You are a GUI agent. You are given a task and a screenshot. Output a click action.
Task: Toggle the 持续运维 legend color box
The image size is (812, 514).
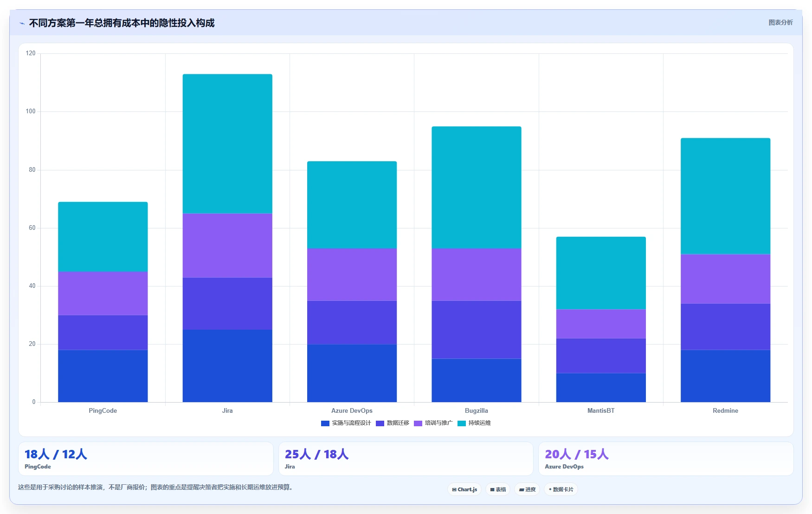click(x=462, y=423)
